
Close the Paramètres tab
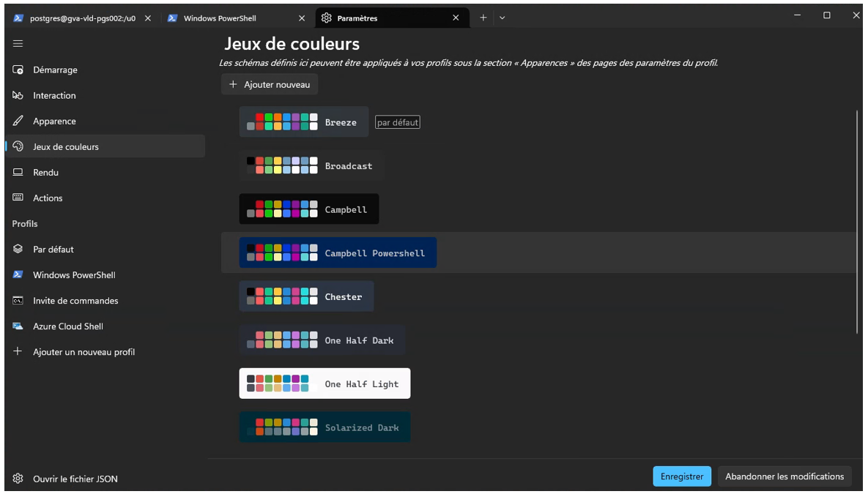point(456,18)
